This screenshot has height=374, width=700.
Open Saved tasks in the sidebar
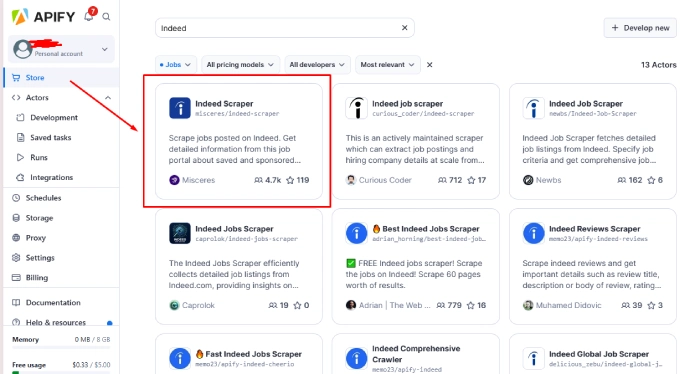[50, 137]
